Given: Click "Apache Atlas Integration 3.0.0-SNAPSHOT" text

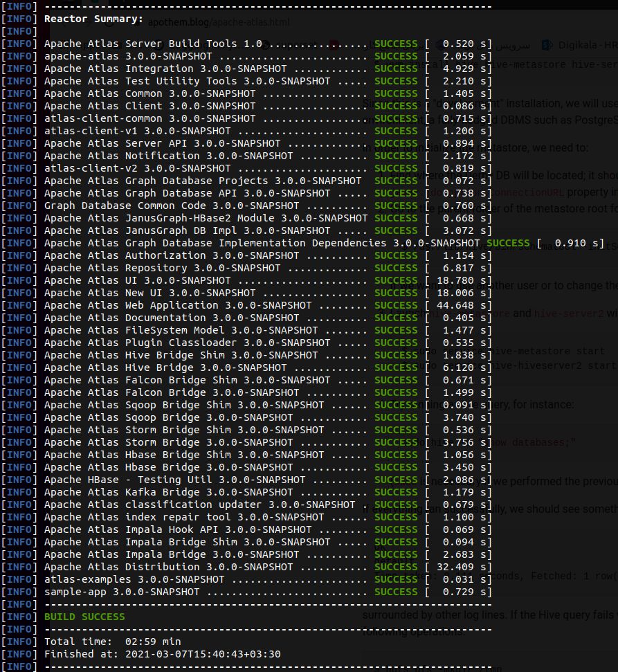Looking at the screenshot, I should click(x=165, y=69).
